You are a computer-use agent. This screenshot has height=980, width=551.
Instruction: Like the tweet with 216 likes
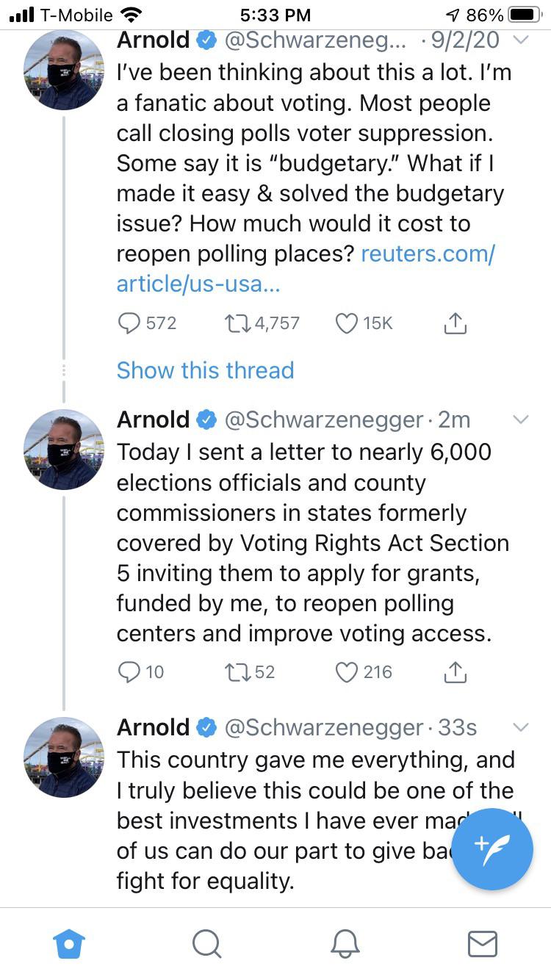pos(347,671)
